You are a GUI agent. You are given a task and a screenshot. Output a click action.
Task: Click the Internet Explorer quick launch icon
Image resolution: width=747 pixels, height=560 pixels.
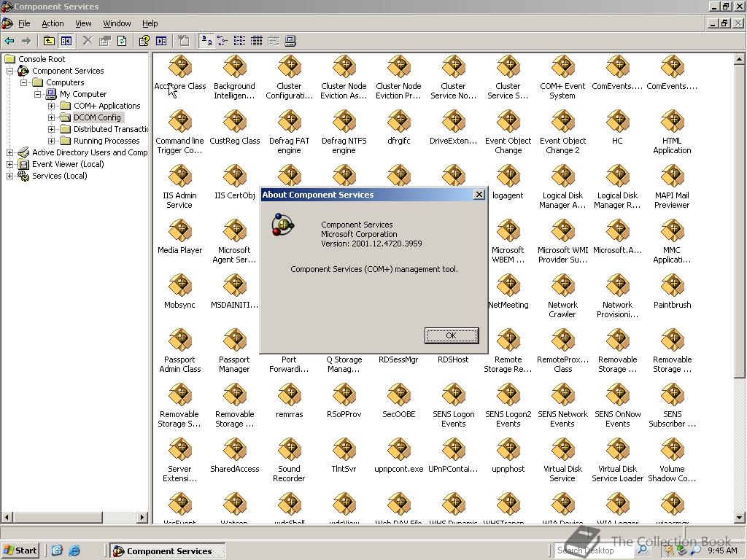coord(74,551)
